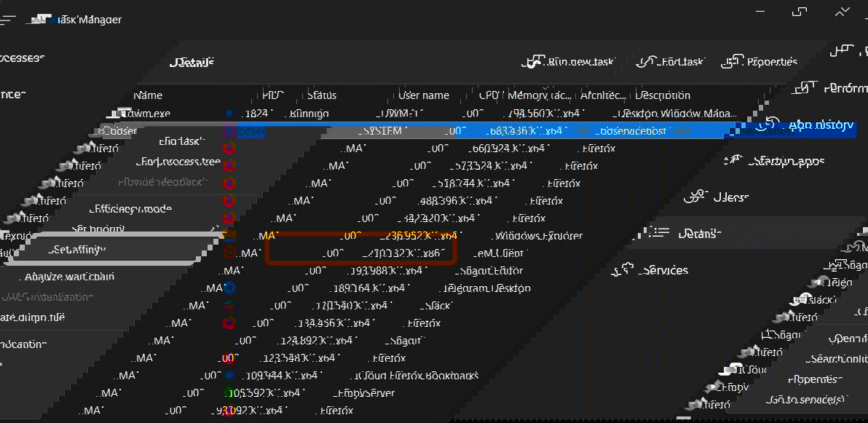The height and width of the screenshot is (423, 868).
Task: Sort by the Name column header
Action: (147, 95)
